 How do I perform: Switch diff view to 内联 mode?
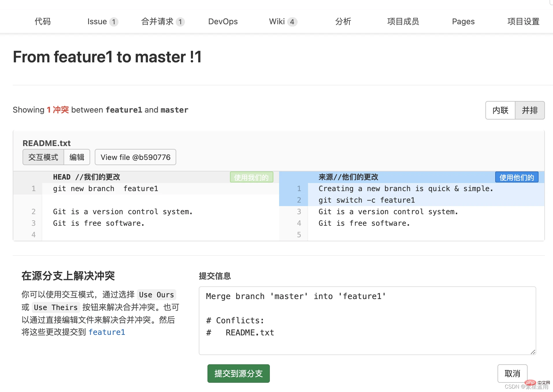click(500, 110)
